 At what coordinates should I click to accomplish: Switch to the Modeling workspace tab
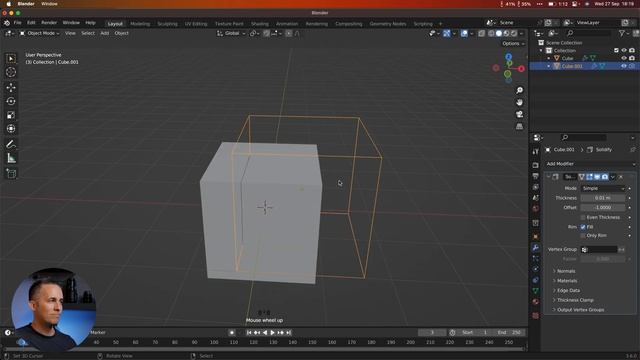(140, 24)
